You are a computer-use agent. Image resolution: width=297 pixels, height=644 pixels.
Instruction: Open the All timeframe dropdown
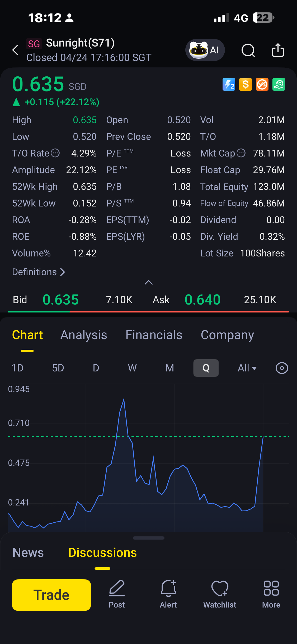(247, 368)
